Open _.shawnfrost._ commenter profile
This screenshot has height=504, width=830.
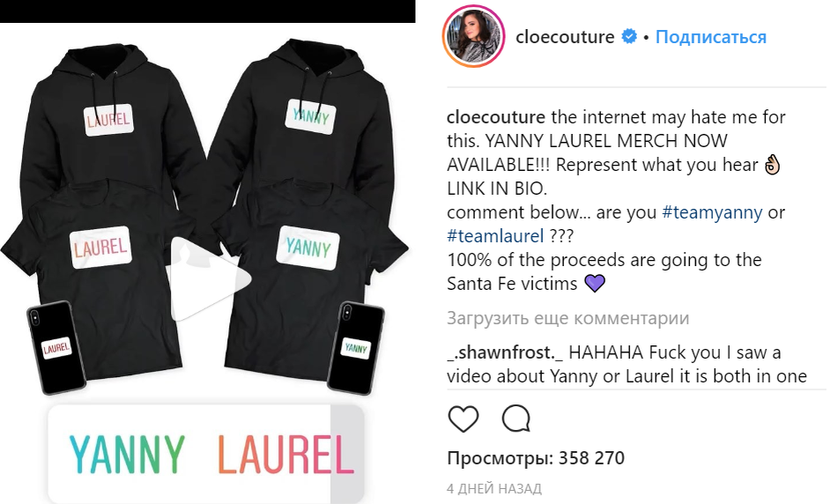pyautogui.click(x=505, y=352)
